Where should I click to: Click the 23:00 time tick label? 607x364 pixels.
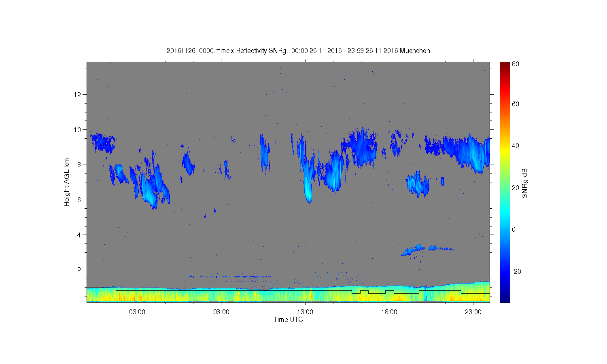tap(473, 312)
